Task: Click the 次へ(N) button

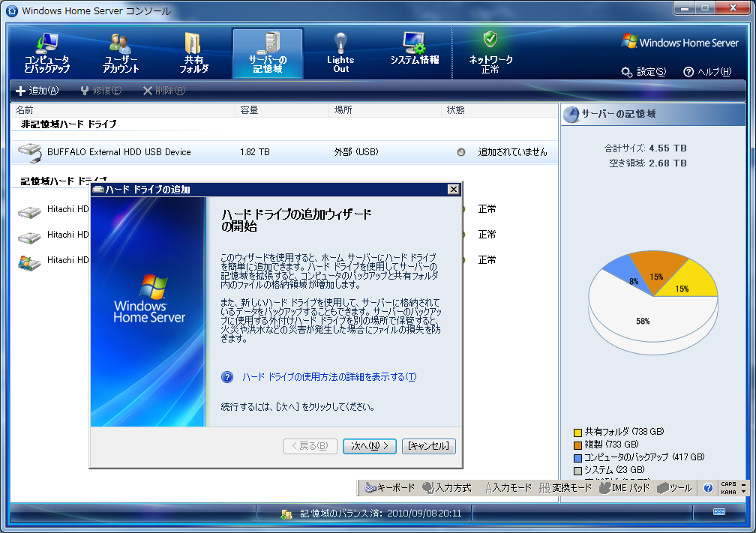Action: (369, 446)
